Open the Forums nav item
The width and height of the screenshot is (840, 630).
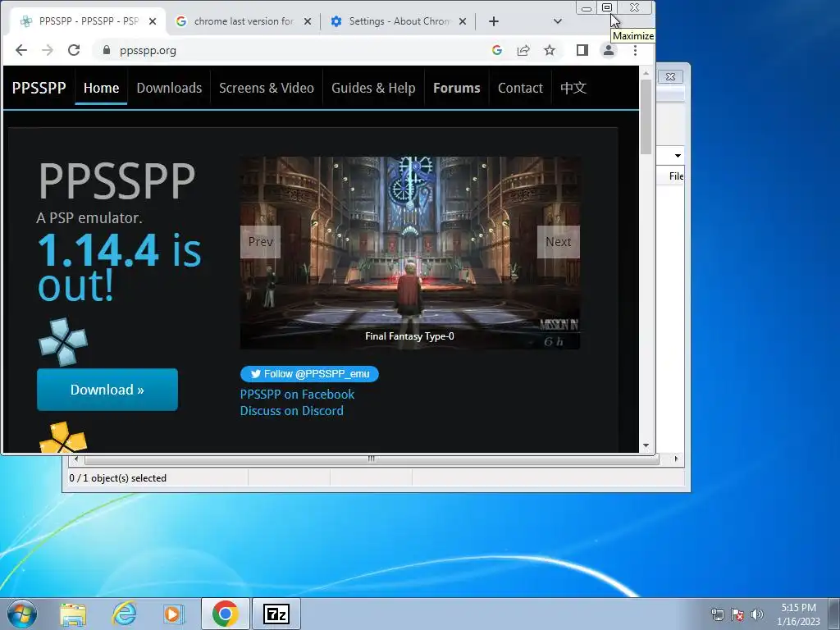456,88
